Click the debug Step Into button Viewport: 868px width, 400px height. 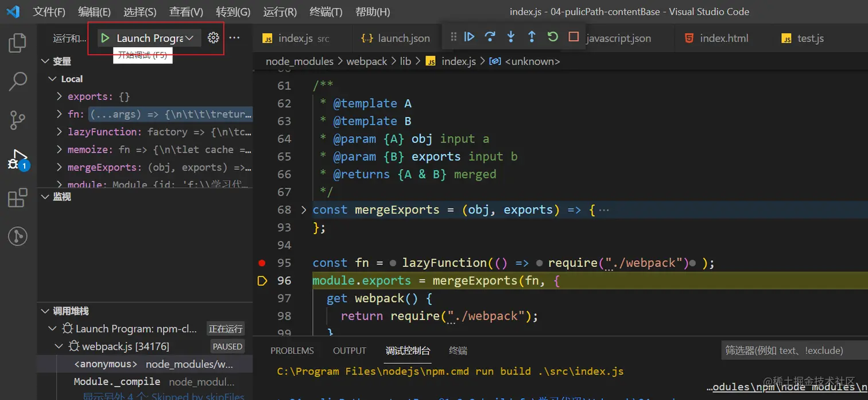511,37
